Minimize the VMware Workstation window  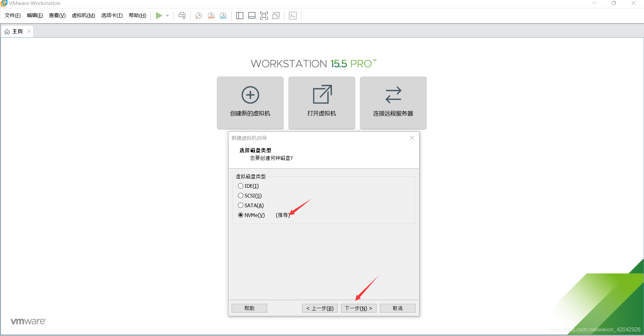(594, 3)
